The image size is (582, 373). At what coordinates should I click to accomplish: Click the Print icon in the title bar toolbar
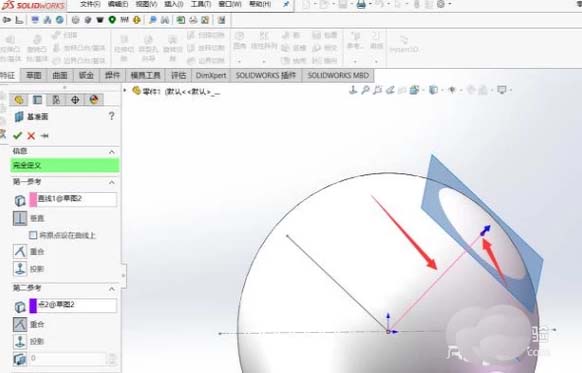click(x=361, y=4)
